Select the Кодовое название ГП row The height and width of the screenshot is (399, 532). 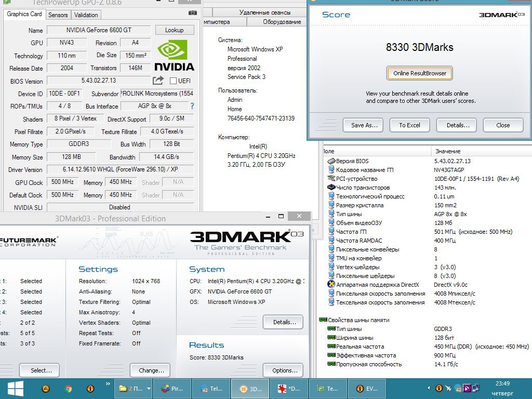click(427, 170)
